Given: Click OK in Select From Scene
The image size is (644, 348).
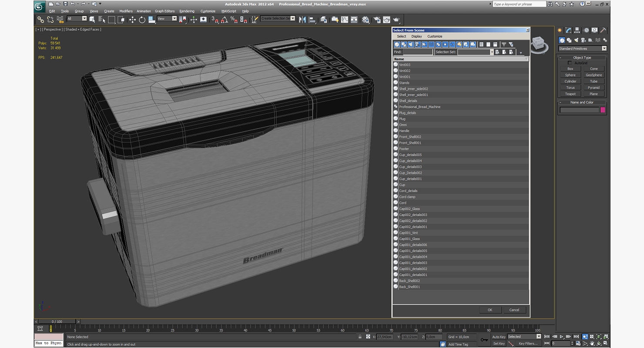Looking at the screenshot, I should [490, 310].
